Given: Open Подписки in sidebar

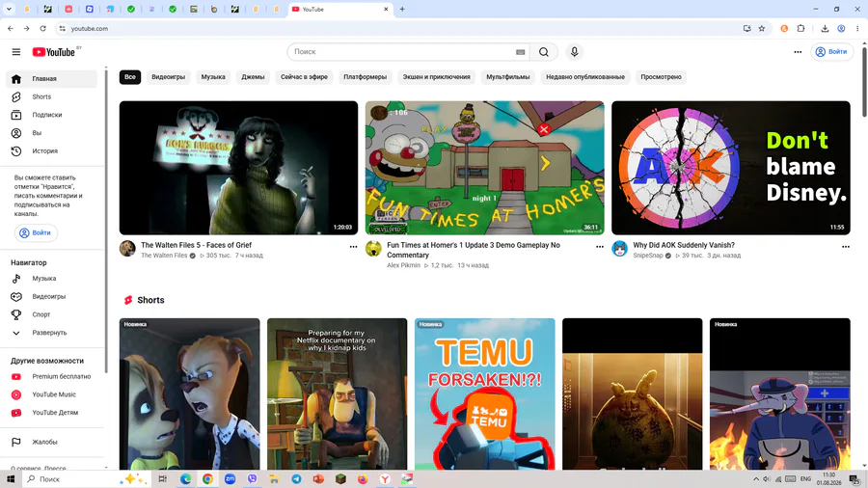Looking at the screenshot, I should (x=51, y=115).
